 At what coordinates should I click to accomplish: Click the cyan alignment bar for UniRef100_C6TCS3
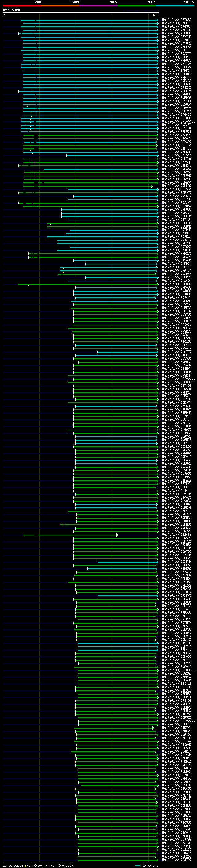point(89,20)
